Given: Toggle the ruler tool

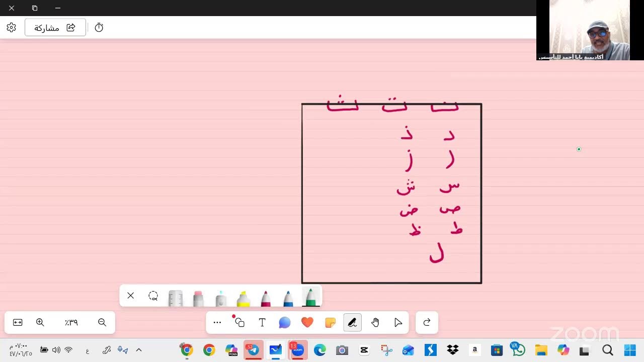Looking at the screenshot, I should tap(176, 298).
